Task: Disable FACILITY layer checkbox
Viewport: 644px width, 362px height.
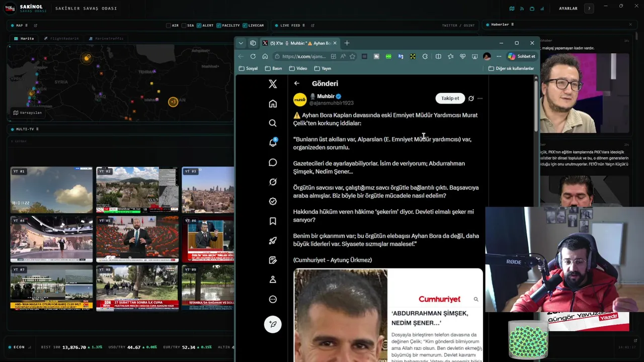Action: pyautogui.click(x=219, y=25)
